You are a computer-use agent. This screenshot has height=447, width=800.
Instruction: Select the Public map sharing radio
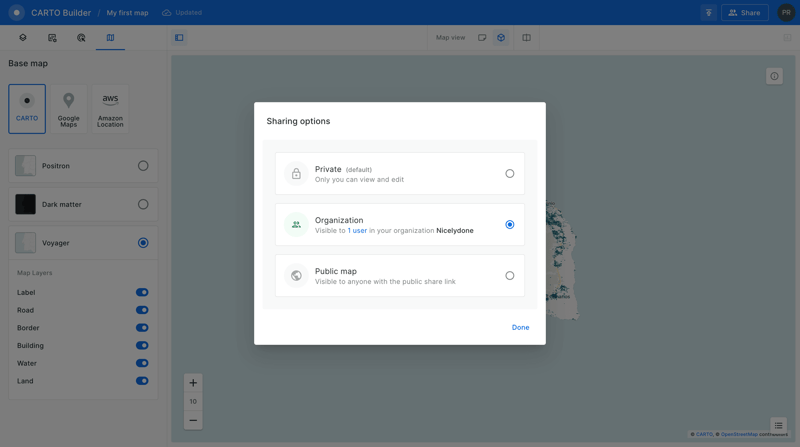click(510, 276)
